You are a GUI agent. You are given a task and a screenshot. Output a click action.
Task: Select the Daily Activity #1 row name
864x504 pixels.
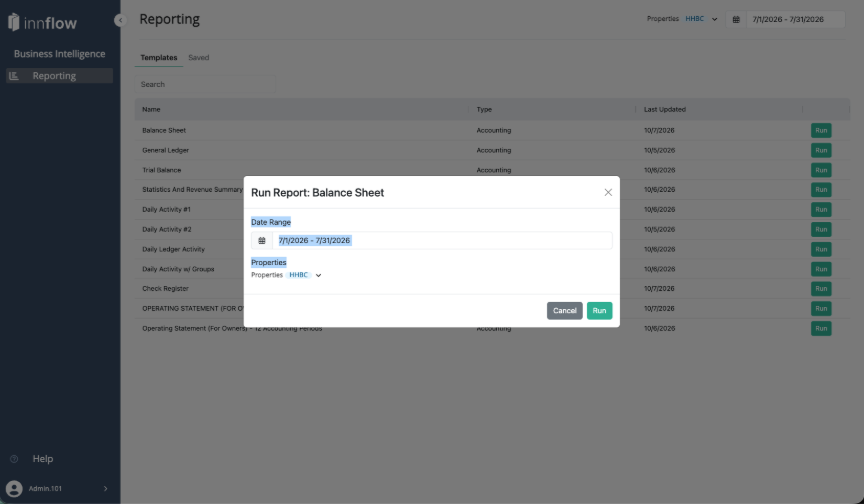(166, 209)
